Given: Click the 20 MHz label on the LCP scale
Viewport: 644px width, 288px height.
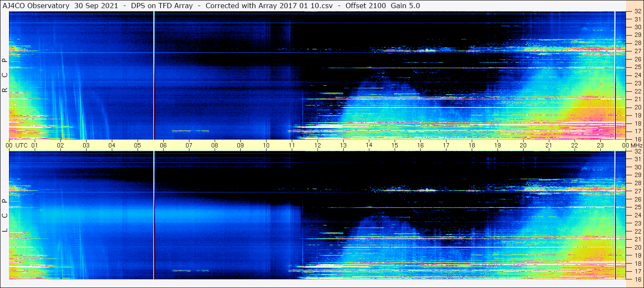Looking at the screenshot, I should pyautogui.click(x=637, y=247).
